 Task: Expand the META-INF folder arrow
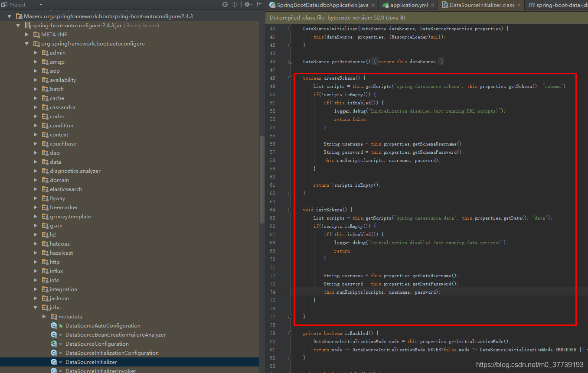pyautogui.click(x=26, y=35)
